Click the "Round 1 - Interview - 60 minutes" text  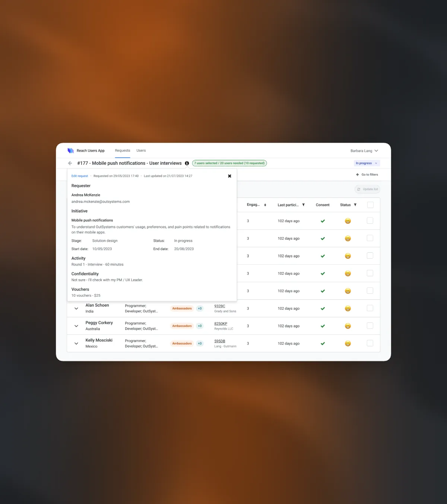tap(97, 265)
